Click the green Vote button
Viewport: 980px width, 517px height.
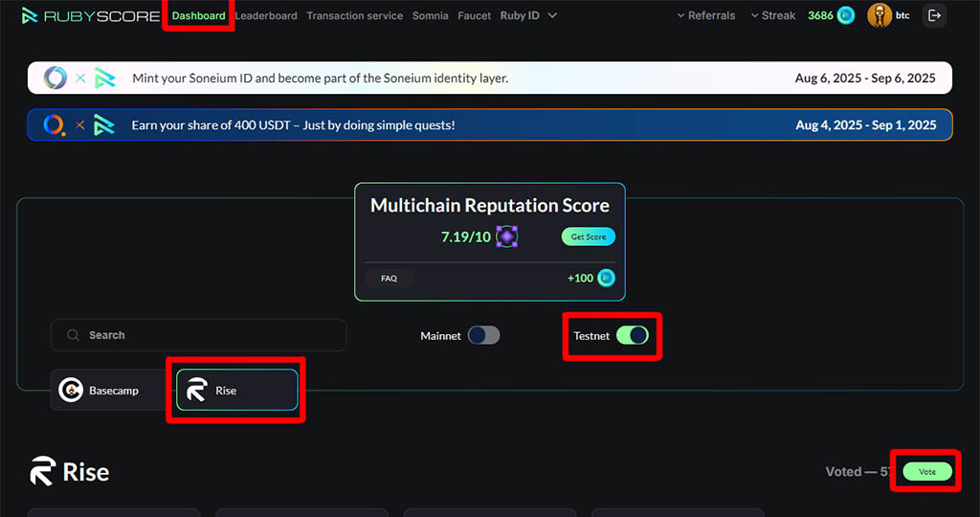926,471
